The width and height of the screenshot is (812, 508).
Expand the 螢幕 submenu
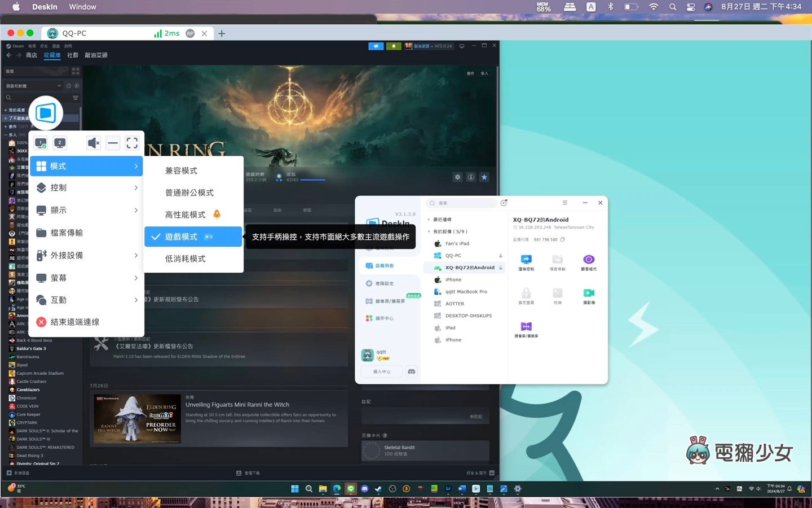(x=86, y=278)
